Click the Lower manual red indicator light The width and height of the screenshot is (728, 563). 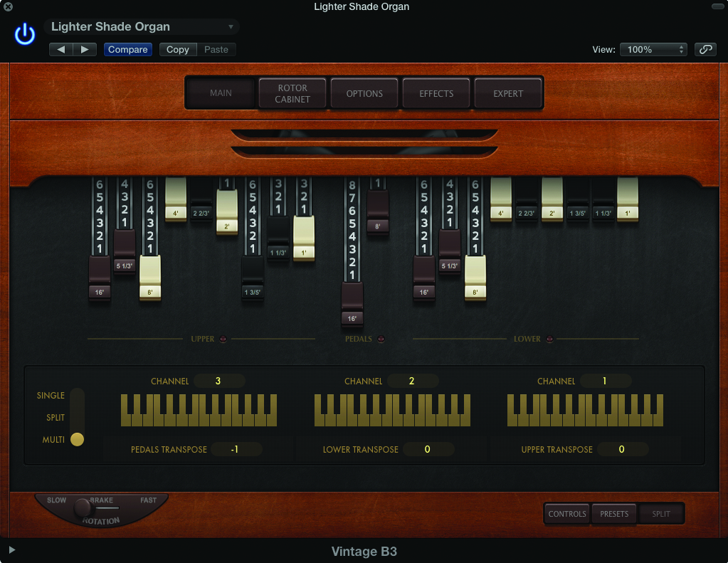pos(550,339)
